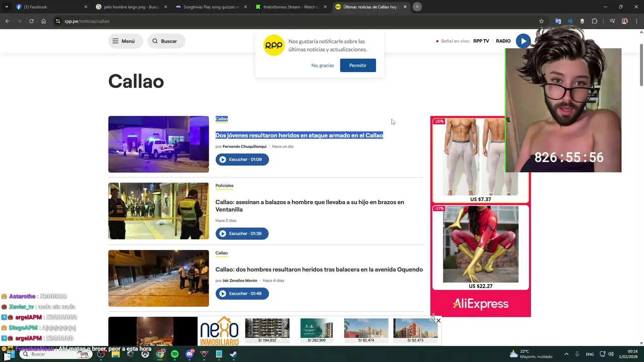Play Escuchar 01:49 audio
This screenshot has height=362, width=644.
[x=242, y=294]
